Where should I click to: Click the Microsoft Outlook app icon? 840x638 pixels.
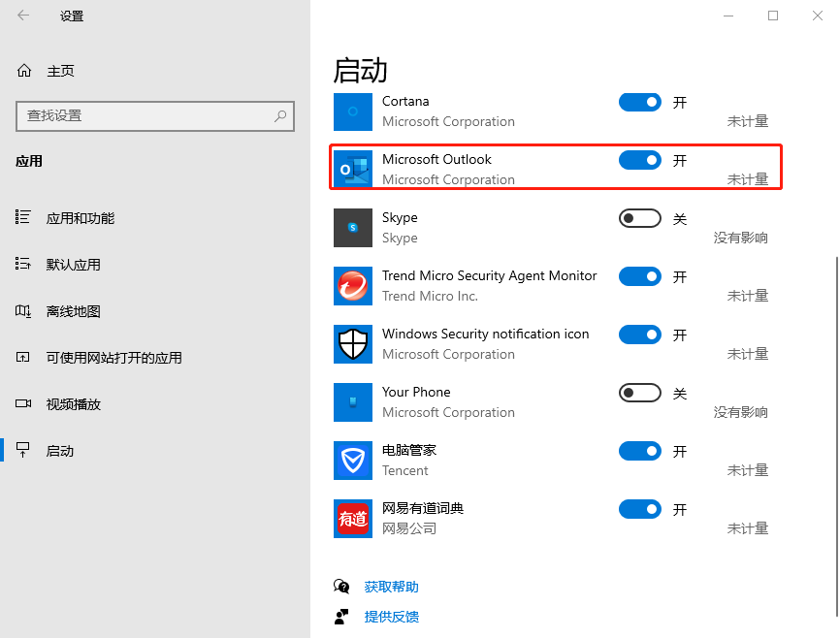pos(353,170)
